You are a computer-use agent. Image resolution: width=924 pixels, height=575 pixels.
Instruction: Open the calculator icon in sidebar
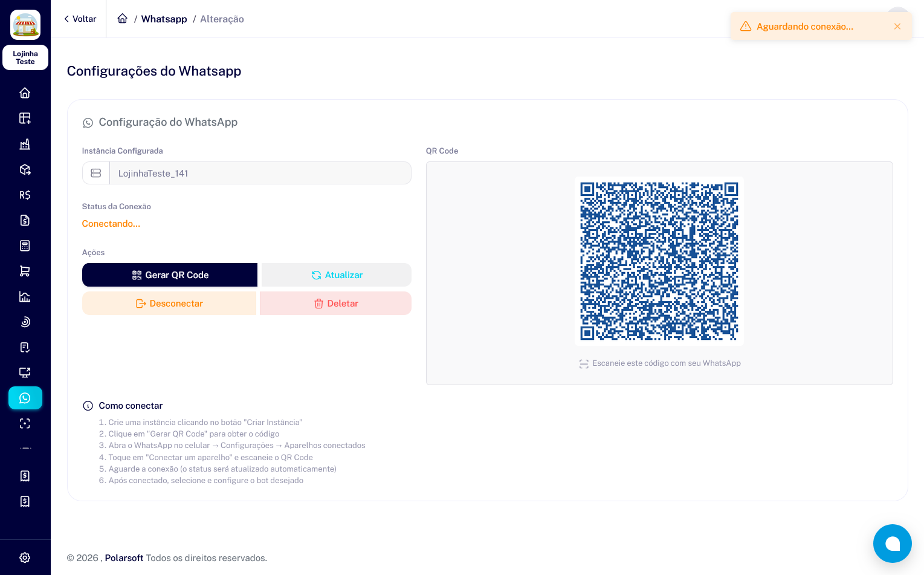25,245
